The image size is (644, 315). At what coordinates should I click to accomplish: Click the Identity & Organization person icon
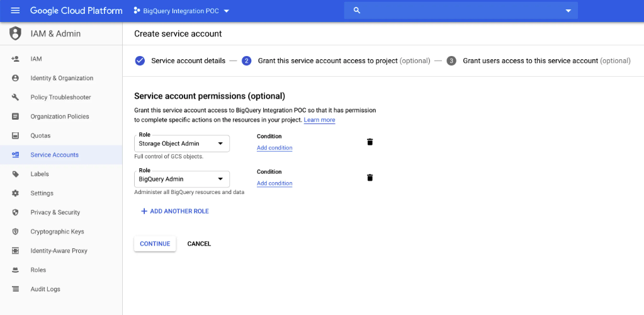tap(15, 78)
